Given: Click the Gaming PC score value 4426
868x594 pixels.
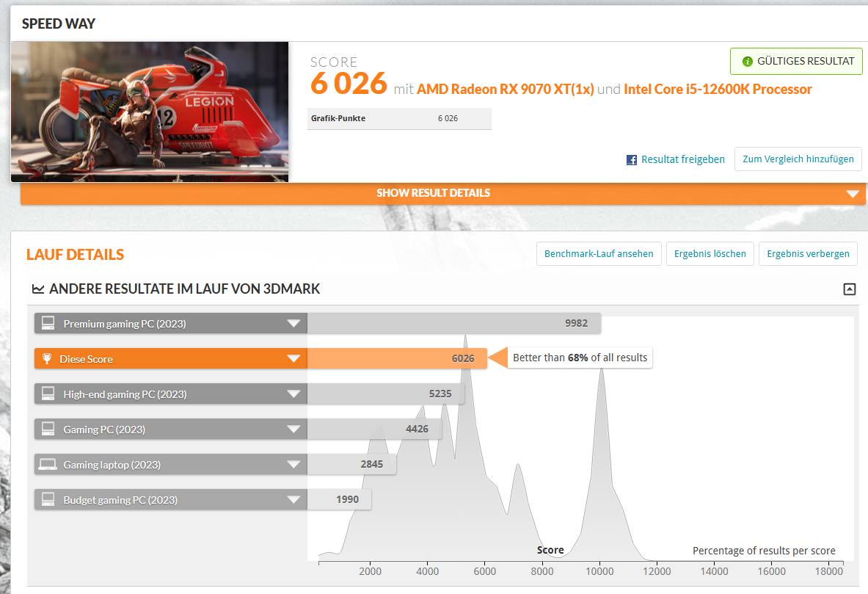Looking at the screenshot, I should tap(417, 429).
